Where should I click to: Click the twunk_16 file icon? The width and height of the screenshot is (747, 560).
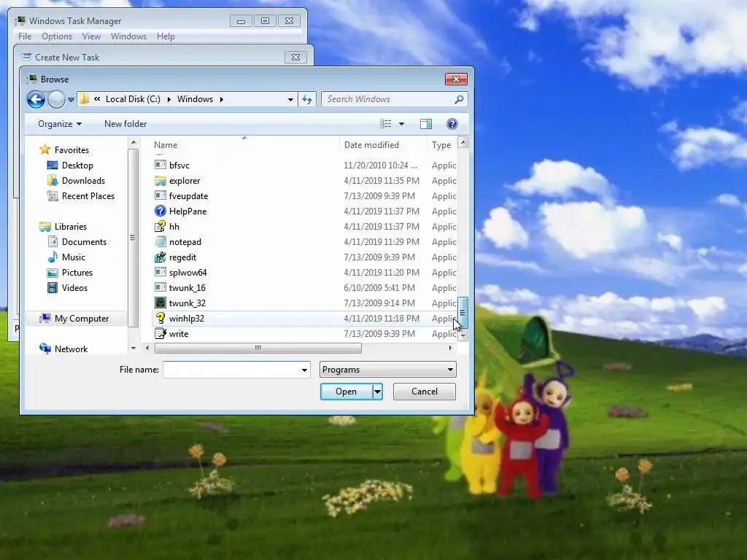point(160,287)
